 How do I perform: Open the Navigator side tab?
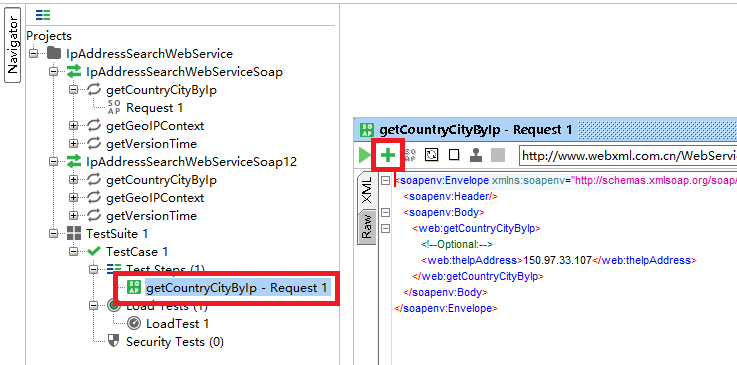point(12,45)
